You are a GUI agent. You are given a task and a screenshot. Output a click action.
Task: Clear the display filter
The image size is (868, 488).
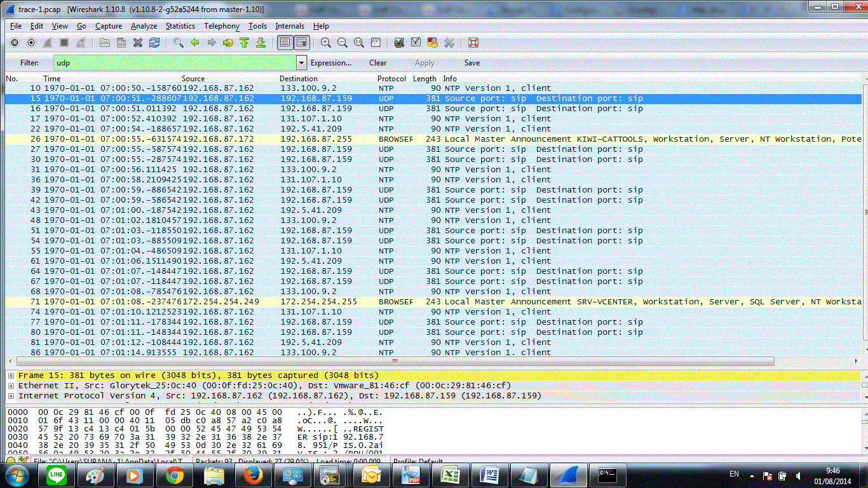point(377,63)
